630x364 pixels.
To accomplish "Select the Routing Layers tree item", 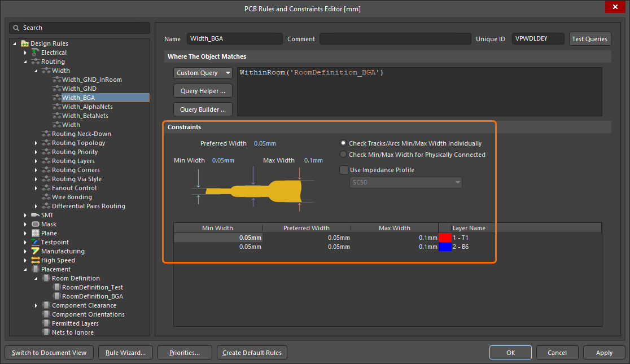I will (73, 161).
